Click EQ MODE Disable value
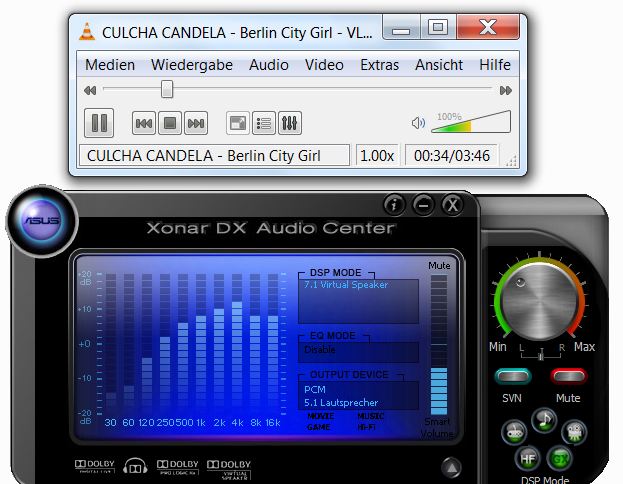 (x=320, y=350)
